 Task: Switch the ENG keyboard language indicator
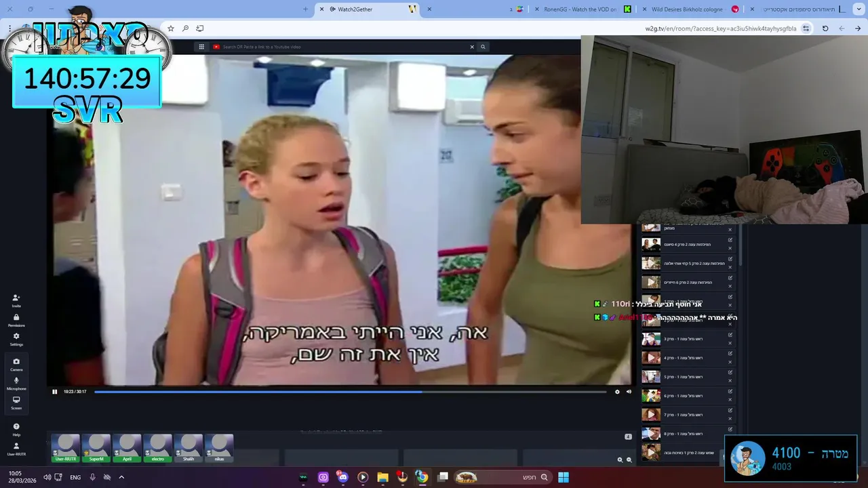75,477
